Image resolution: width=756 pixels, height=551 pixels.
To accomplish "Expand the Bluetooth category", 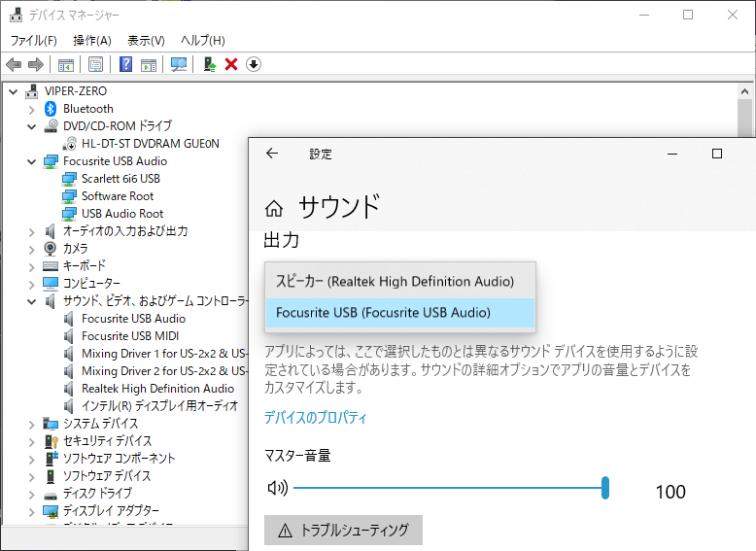I will pyautogui.click(x=32, y=110).
